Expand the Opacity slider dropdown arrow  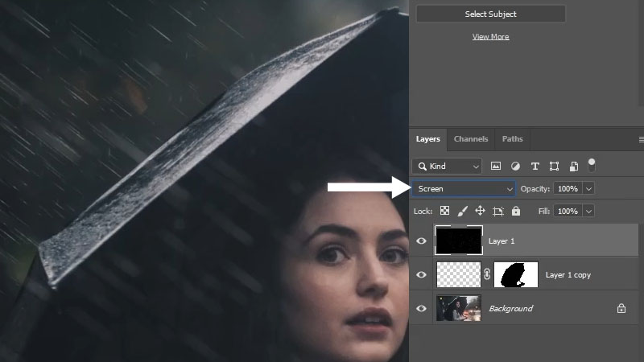(x=588, y=189)
